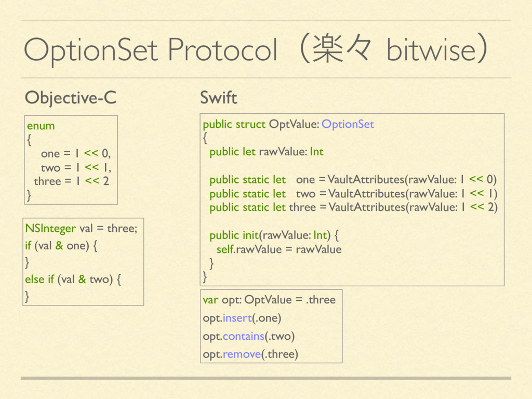Click the insert method call
This screenshot has width=532, height=399.
[x=237, y=318]
